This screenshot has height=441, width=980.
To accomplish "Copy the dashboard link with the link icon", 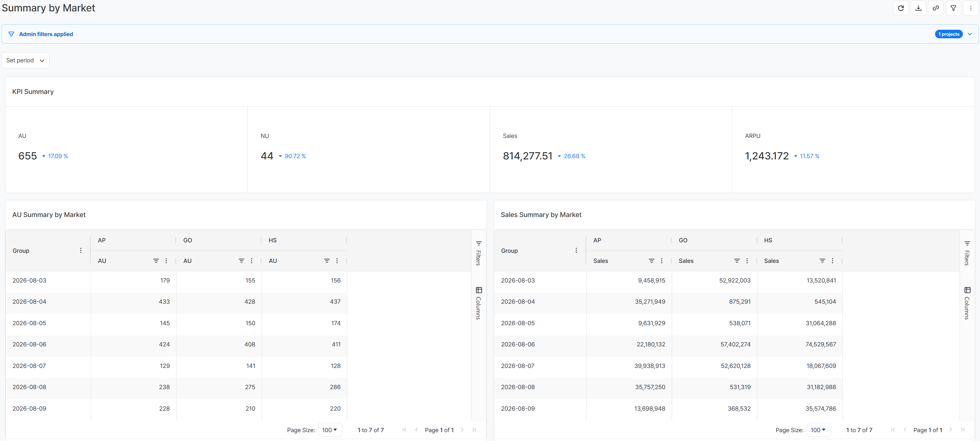I will [935, 8].
